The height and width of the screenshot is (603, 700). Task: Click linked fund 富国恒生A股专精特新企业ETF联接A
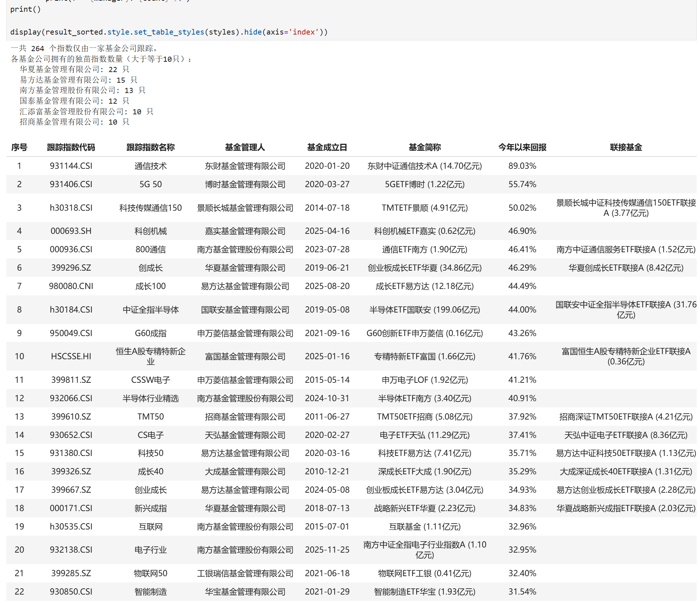(x=626, y=356)
